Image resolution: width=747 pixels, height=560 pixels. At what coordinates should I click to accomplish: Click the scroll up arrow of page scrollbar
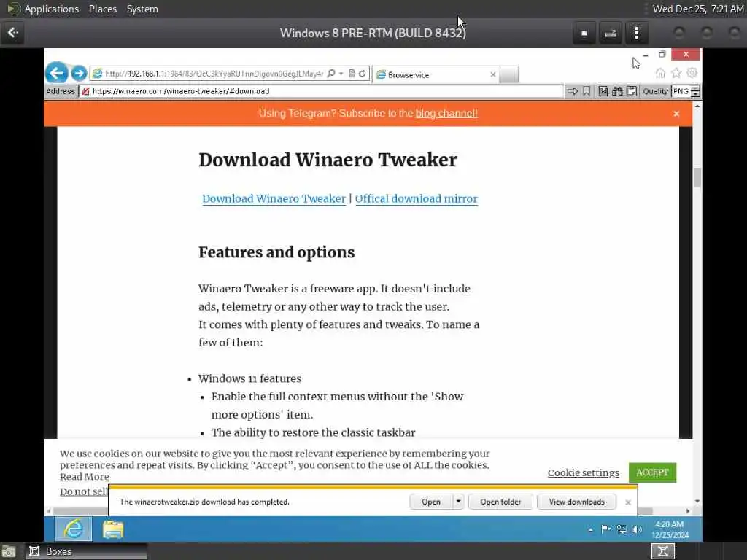coord(697,106)
